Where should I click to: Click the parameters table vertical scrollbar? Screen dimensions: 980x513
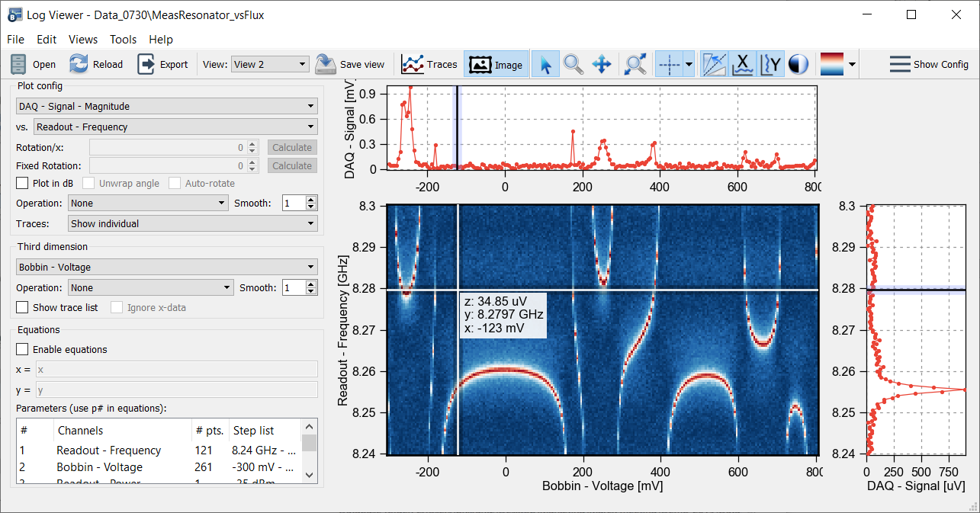click(x=309, y=450)
